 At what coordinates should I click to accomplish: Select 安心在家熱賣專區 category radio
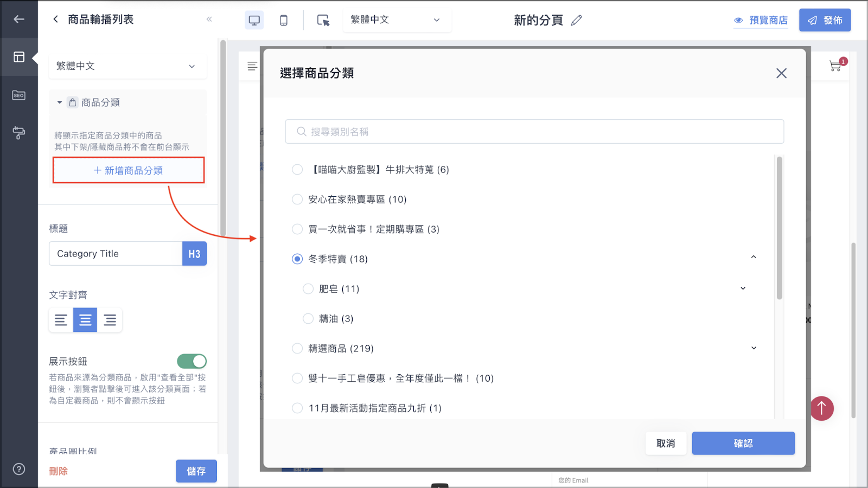(297, 200)
